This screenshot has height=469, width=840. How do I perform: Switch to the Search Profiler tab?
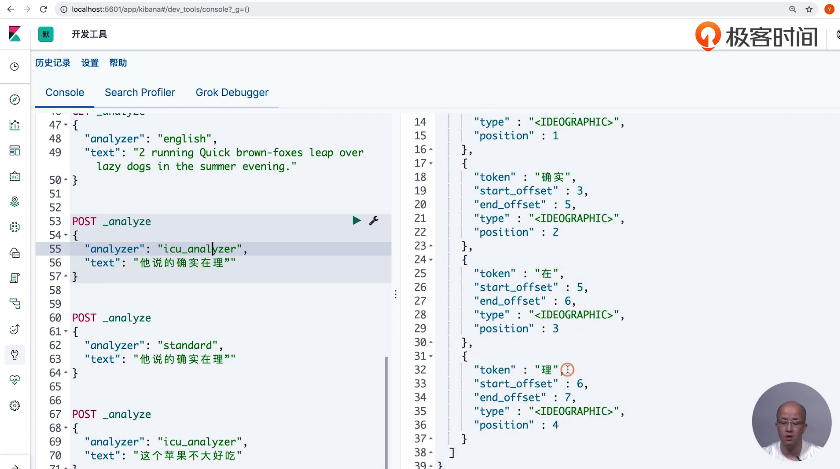point(140,92)
